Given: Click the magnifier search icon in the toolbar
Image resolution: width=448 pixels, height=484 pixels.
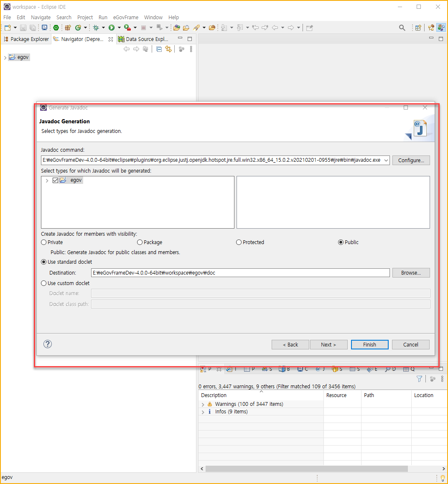Looking at the screenshot, I should click(402, 28).
